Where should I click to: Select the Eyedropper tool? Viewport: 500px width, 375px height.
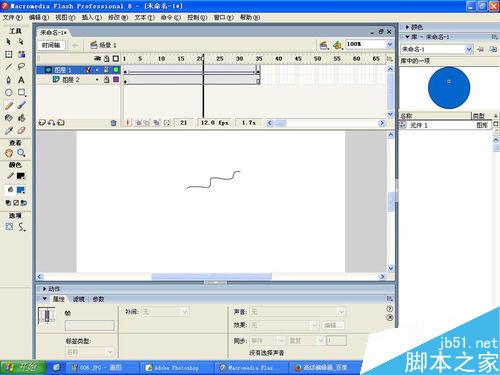[x=9, y=131]
